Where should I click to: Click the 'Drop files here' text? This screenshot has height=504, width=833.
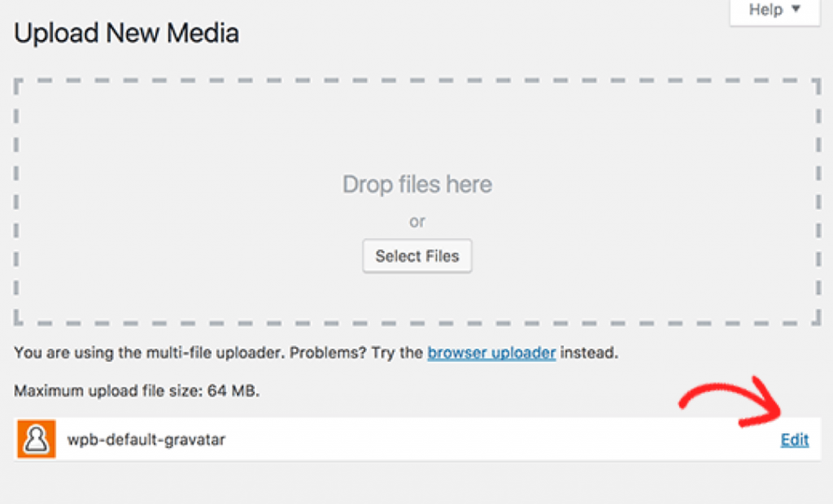coord(417,185)
